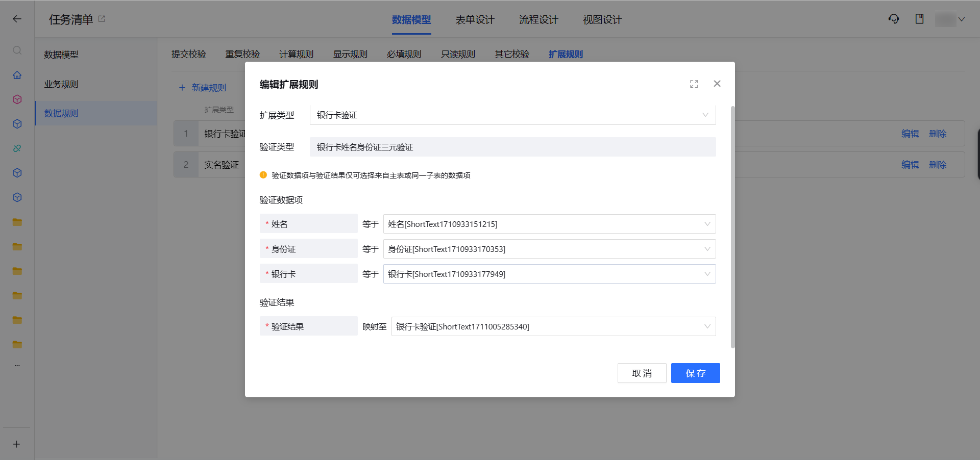This screenshot has height=460, width=980.
Task: Open the 其它校验 rule tab
Action: point(512,54)
